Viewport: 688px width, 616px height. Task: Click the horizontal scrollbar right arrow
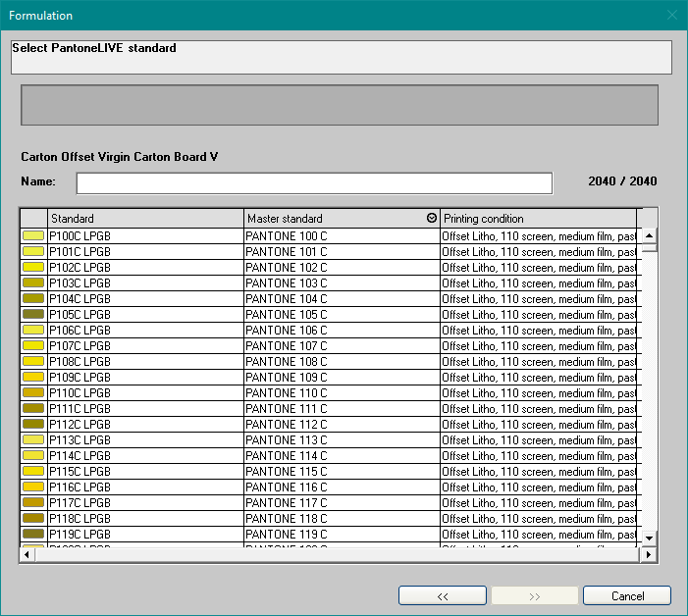(649, 554)
